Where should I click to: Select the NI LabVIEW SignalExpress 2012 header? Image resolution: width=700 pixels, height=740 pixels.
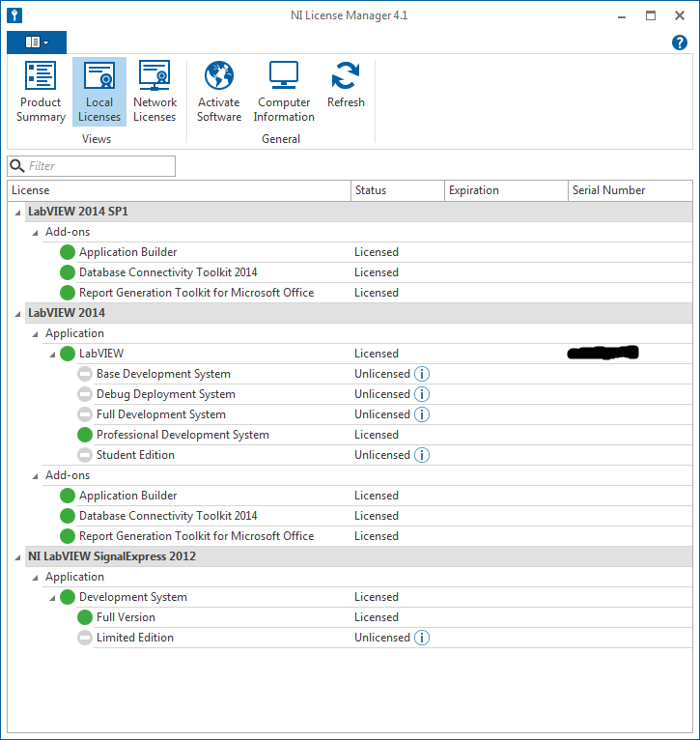112,556
